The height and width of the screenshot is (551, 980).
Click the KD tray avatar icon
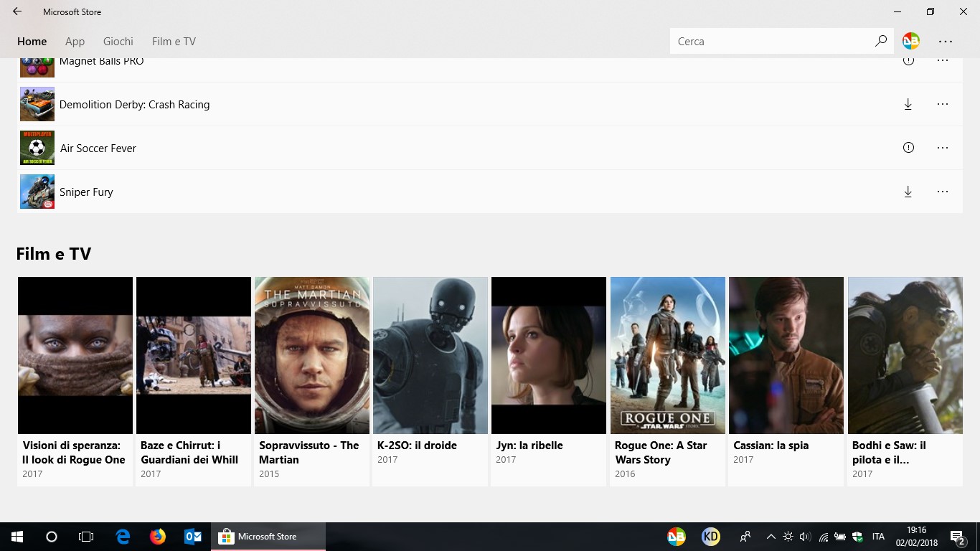[x=710, y=537]
